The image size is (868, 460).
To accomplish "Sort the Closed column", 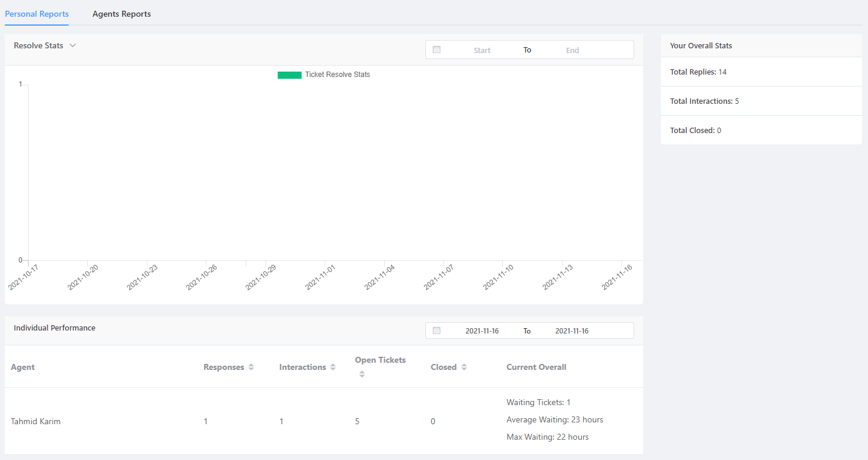I will 463,367.
